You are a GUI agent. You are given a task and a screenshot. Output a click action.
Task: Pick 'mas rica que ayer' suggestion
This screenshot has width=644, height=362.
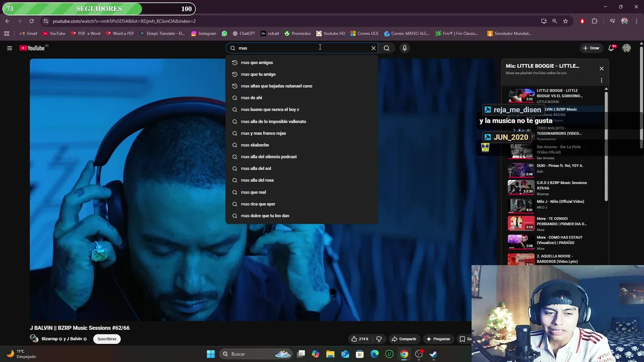[x=302, y=204]
